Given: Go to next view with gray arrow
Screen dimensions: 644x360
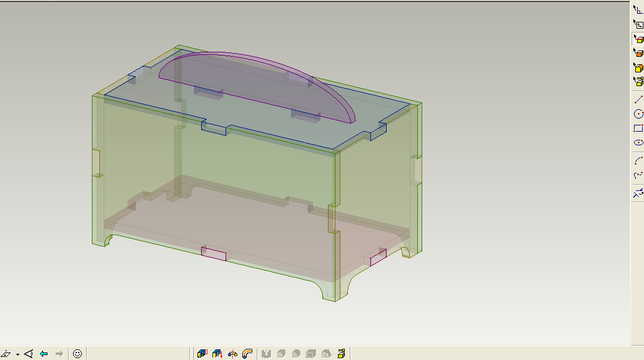Looking at the screenshot, I should point(59,353).
